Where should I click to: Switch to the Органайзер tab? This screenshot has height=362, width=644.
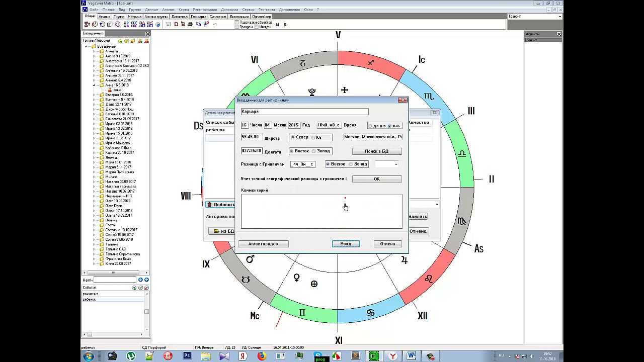262,17
